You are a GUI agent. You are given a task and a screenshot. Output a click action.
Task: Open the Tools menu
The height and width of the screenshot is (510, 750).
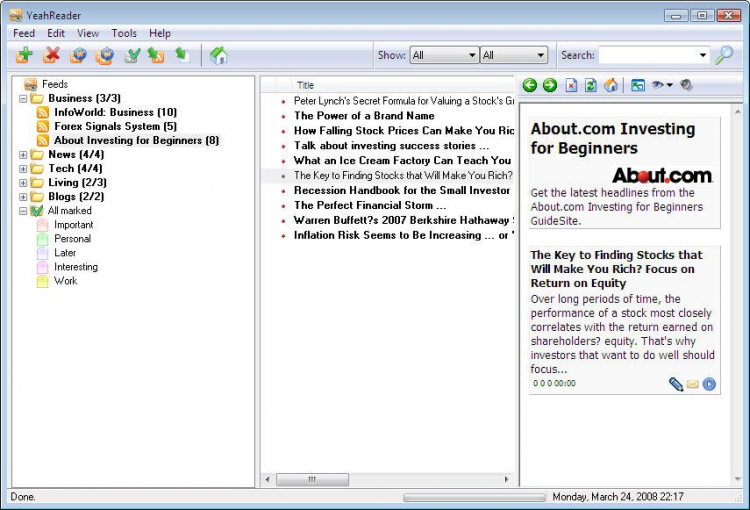pos(124,33)
